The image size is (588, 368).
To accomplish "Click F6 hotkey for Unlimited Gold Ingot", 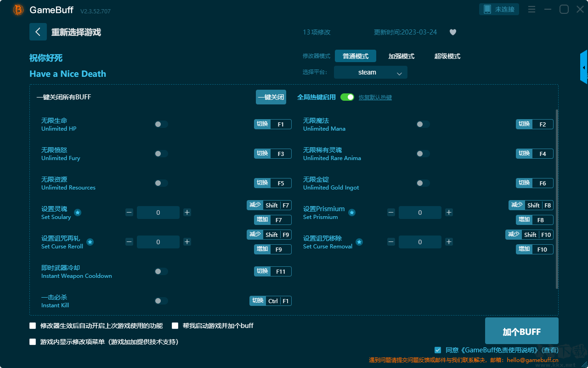I will pyautogui.click(x=535, y=183).
